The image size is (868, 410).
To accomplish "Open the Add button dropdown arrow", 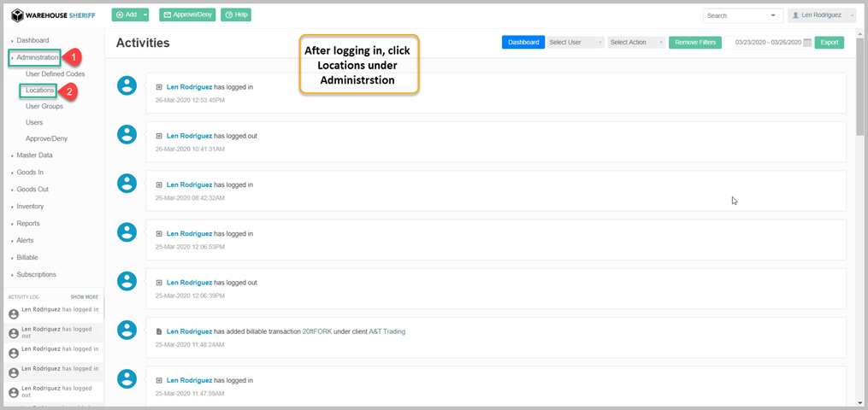I will pos(146,15).
